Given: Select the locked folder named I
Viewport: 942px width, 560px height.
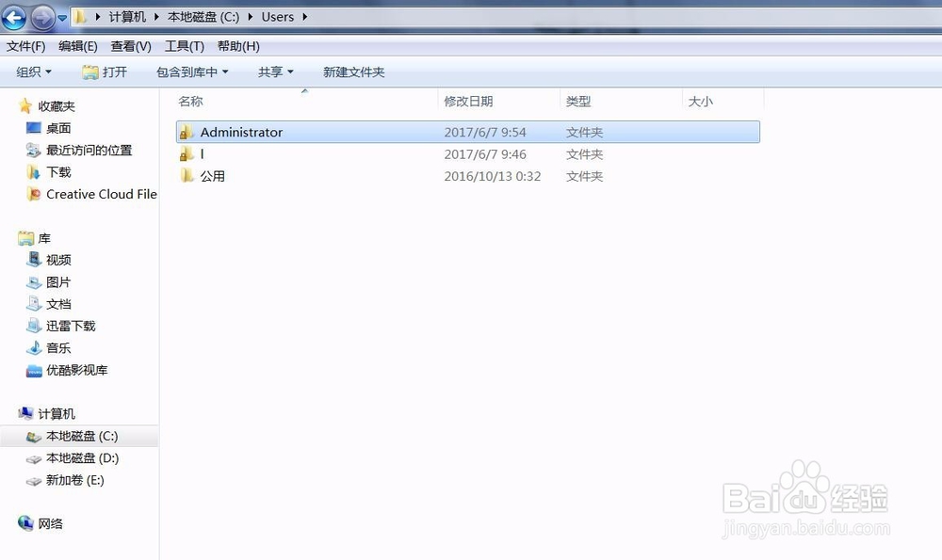Looking at the screenshot, I should (468, 154).
